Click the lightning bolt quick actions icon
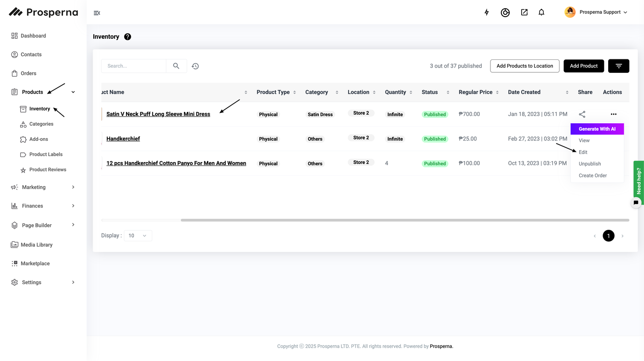The width and height of the screenshot is (644, 361). coord(487,12)
